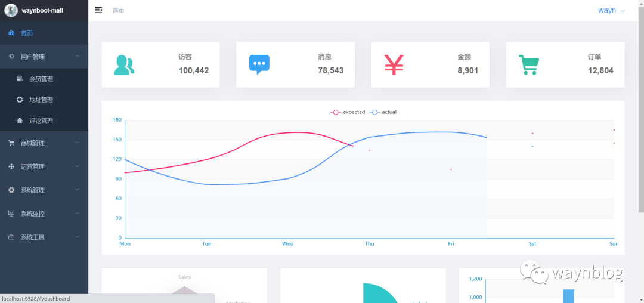
Task: Click the 运营管理 cross-arrows icon
Action: pyautogui.click(x=11, y=166)
